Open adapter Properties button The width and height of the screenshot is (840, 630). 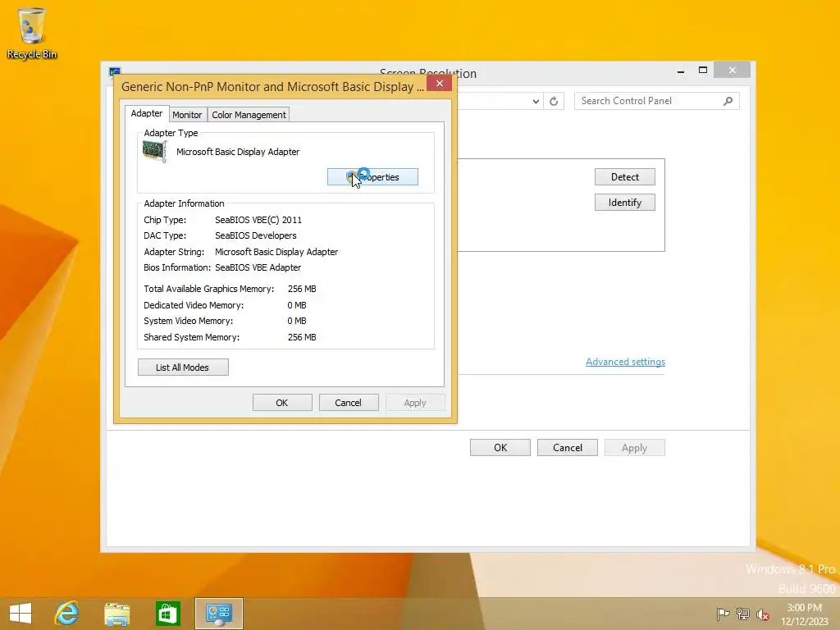[x=372, y=177]
